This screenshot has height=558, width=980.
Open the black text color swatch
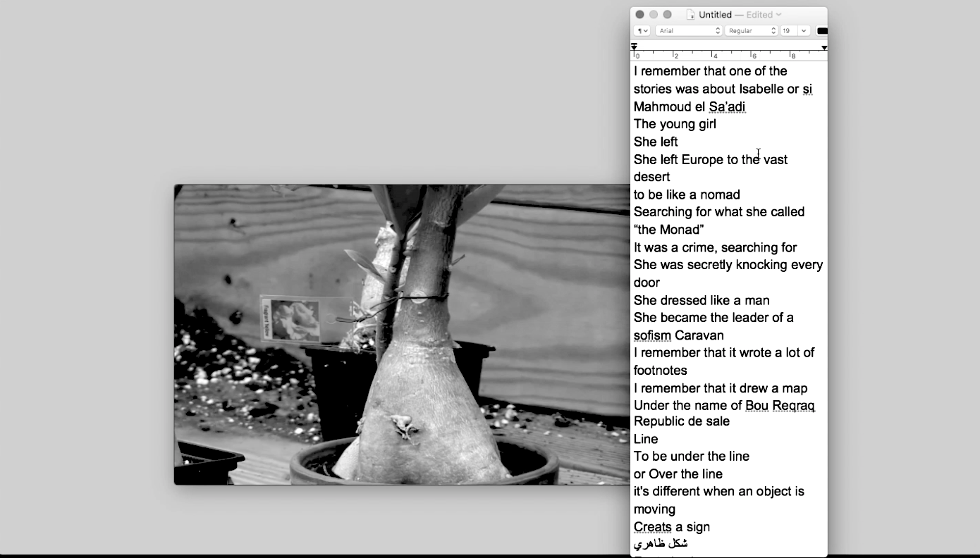tap(822, 31)
